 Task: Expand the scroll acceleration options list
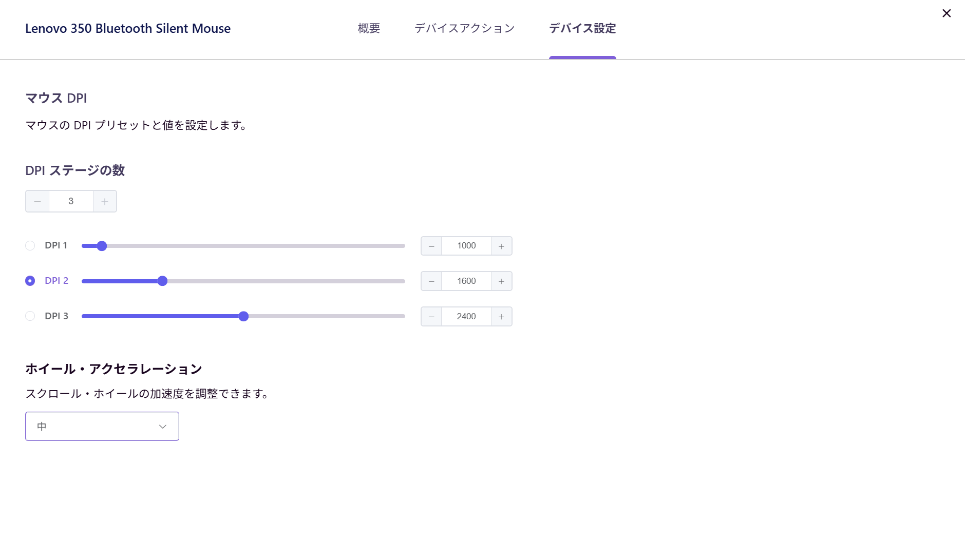[x=101, y=426]
